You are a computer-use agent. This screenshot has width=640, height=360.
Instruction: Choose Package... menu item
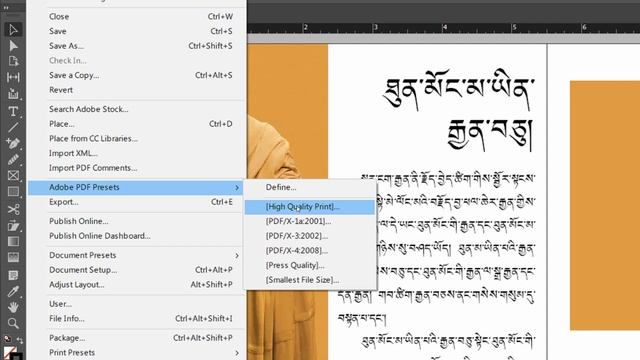(x=136, y=338)
